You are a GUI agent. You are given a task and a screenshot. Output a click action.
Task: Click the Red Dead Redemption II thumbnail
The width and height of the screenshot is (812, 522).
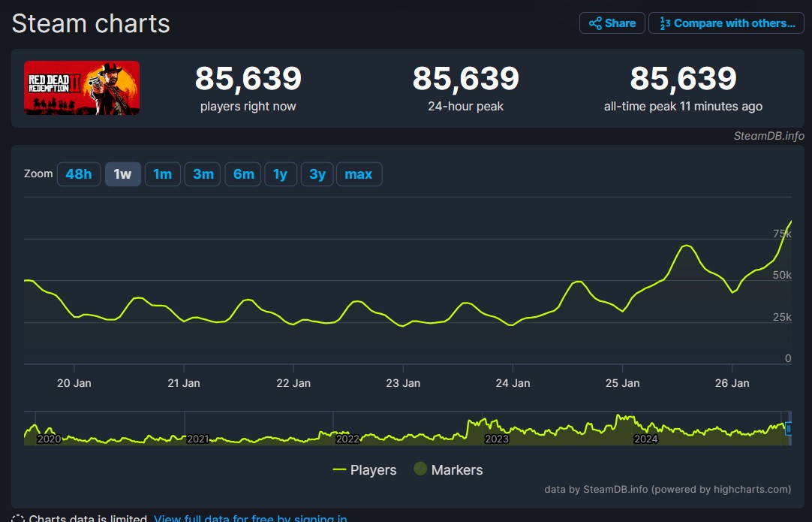[x=82, y=88]
